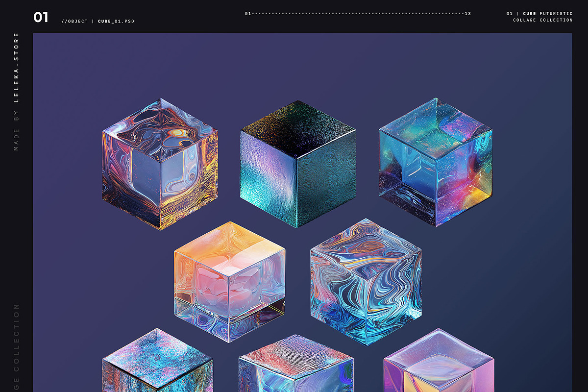Click the amber marbled glass cube

160,164
